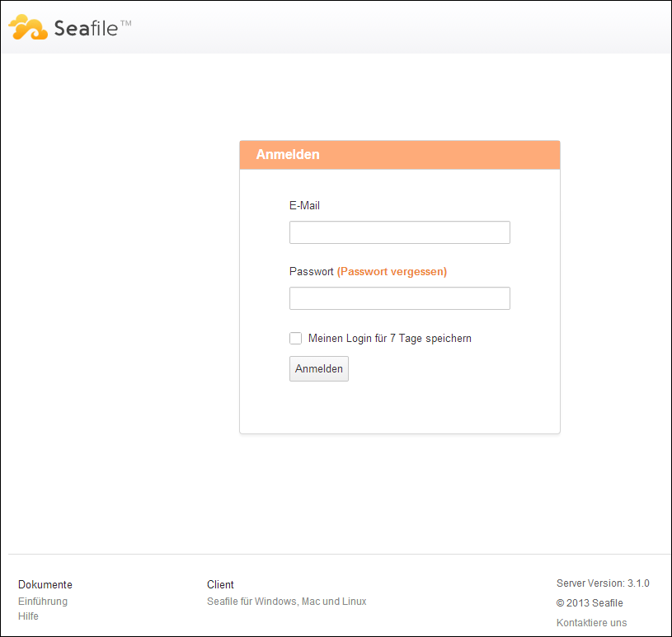Viewport: 672px width, 637px height.
Task: Click the '© 2013 Seafile' copyright text
Action: [x=590, y=603]
